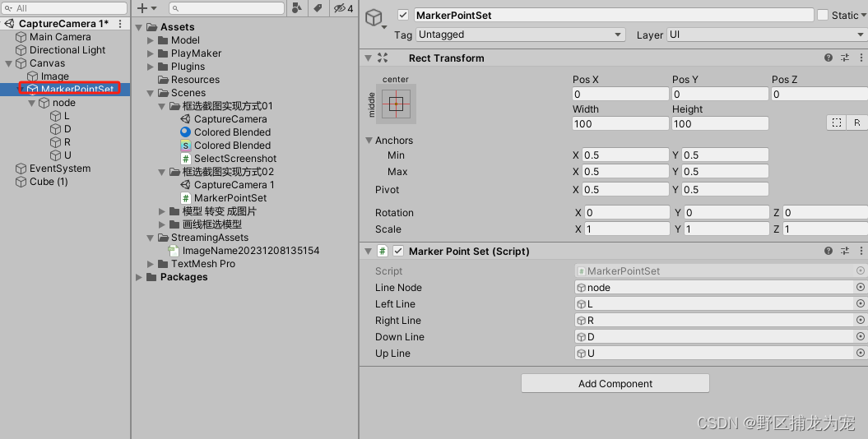Open Rect Transform help reference

(829, 58)
